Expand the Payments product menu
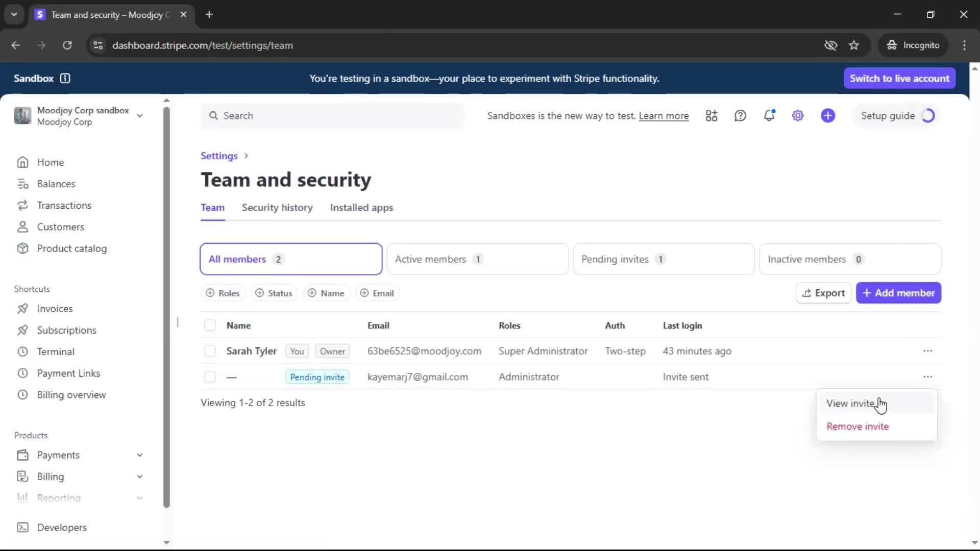Image resolution: width=980 pixels, height=551 pixels. 139,455
